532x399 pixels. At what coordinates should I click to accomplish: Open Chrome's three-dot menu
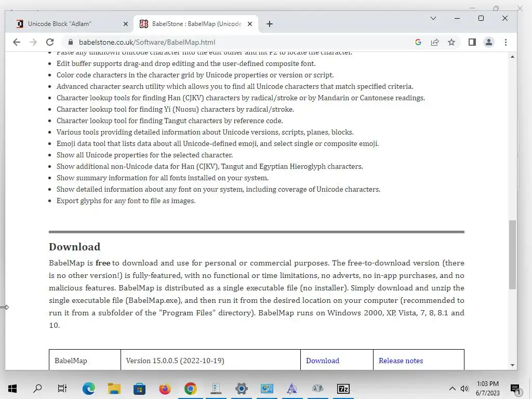point(506,42)
